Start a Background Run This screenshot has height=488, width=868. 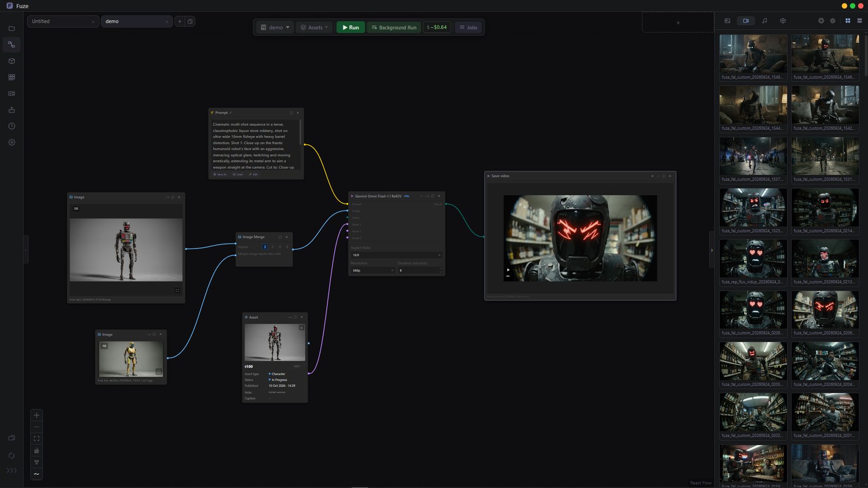tap(394, 27)
